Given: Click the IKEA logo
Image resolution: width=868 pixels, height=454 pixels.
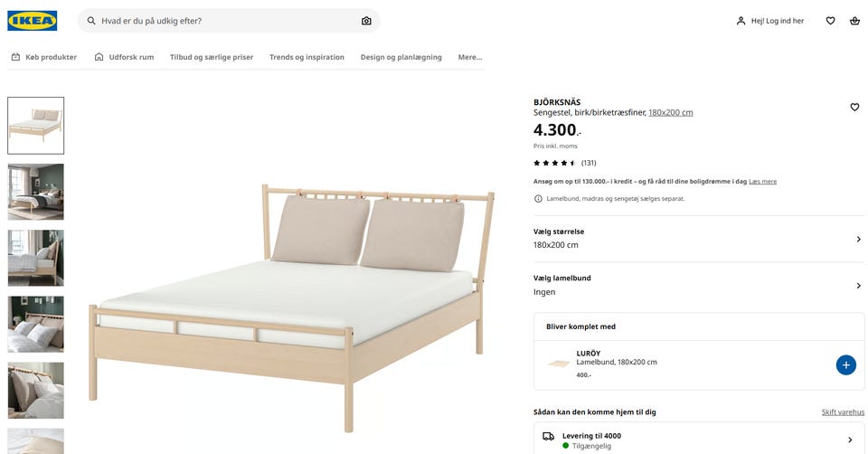Looking at the screenshot, I should coord(33,21).
